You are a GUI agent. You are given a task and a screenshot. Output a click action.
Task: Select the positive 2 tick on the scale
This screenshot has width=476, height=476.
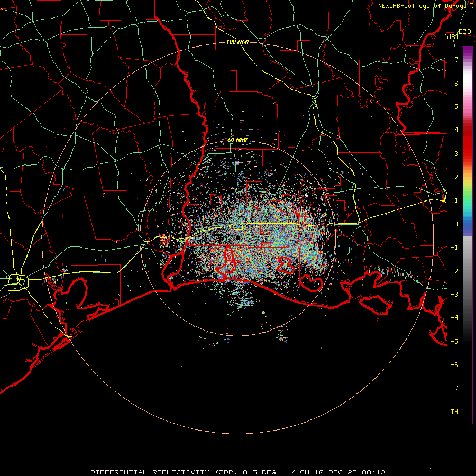click(456, 177)
